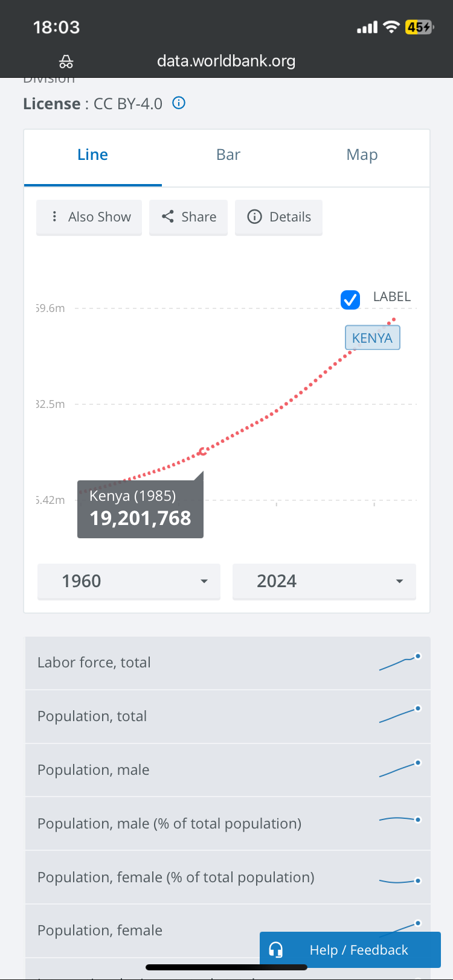This screenshot has height=980, width=453.
Task: Click the highlighted 1985 data point
Action: (x=202, y=451)
